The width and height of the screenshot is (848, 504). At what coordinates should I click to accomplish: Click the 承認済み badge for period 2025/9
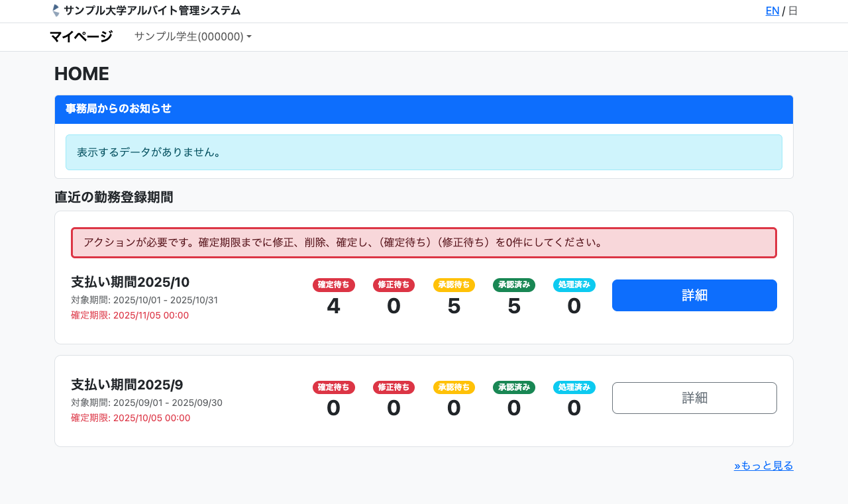pos(513,387)
